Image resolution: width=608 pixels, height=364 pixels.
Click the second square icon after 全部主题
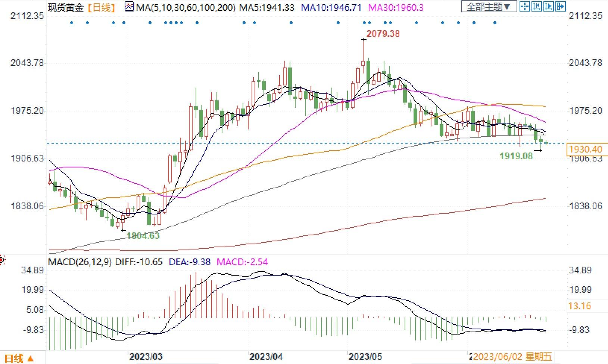[537, 6]
